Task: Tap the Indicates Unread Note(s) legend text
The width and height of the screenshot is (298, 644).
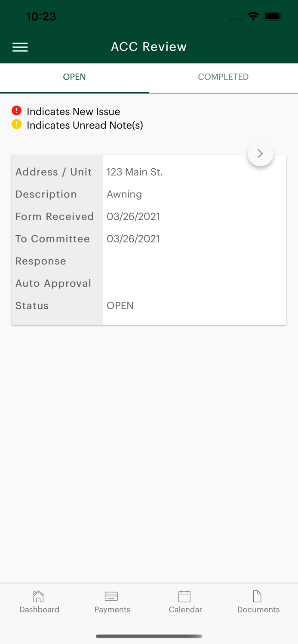Action: point(85,125)
